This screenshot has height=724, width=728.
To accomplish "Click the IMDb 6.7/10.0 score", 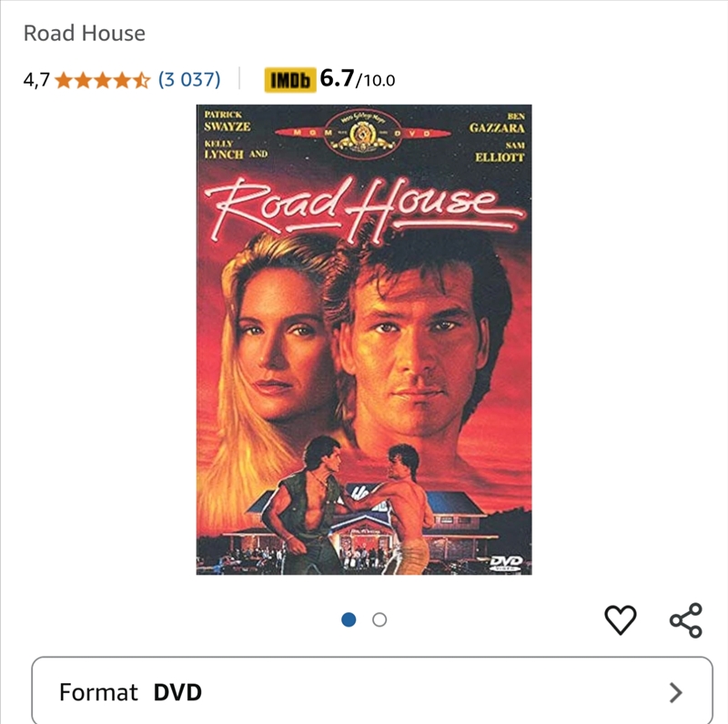I will [x=358, y=79].
